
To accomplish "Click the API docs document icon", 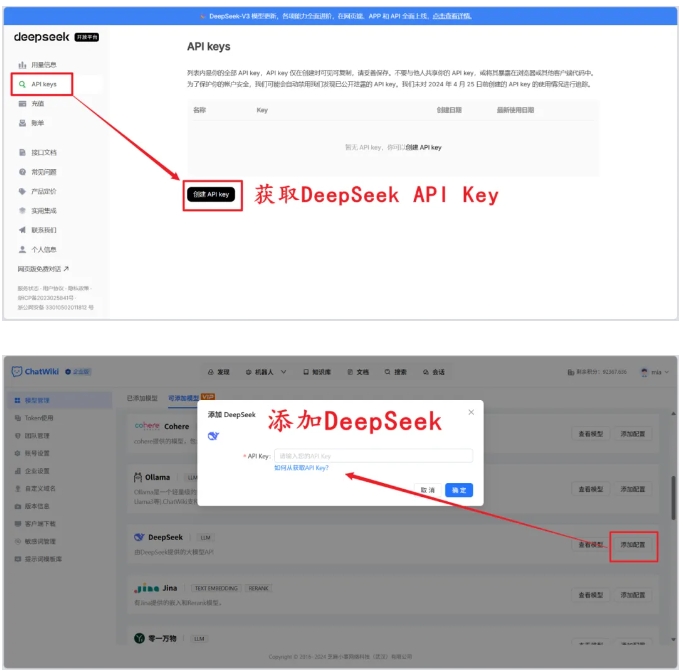I will coord(22,152).
